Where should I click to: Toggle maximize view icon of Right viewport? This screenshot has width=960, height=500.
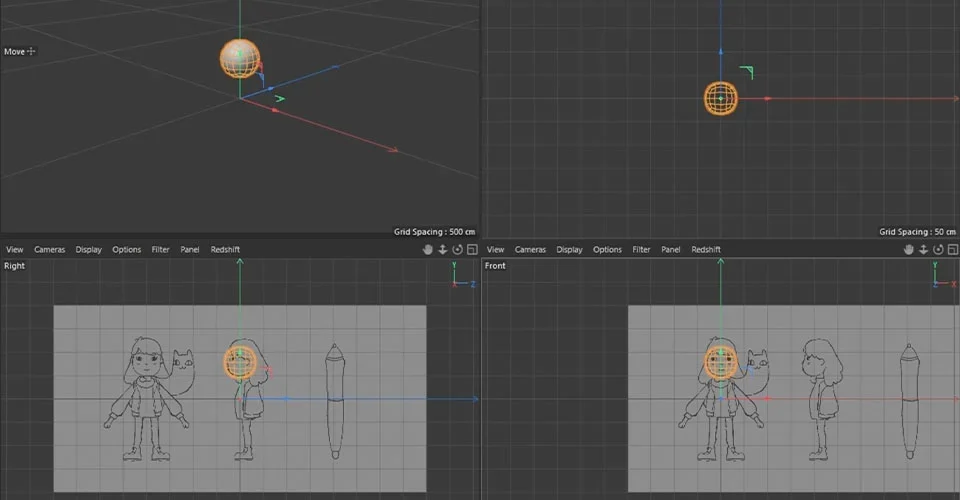coord(472,250)
